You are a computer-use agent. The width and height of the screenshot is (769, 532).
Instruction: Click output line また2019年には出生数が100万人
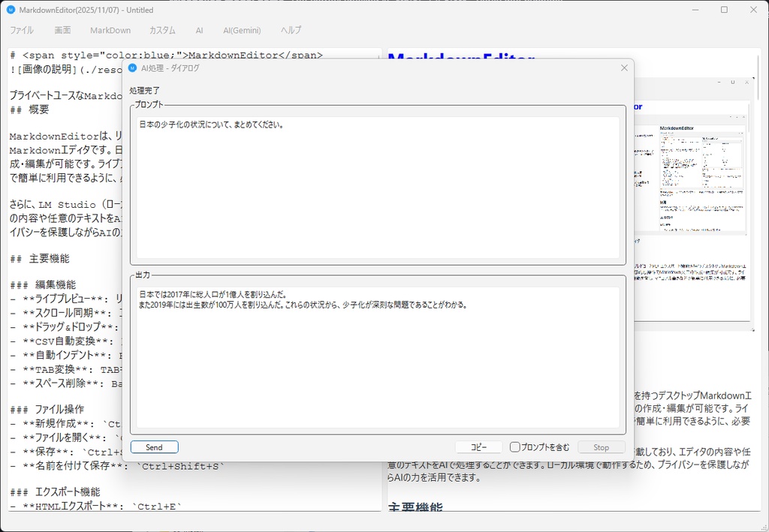pos(303,305)
